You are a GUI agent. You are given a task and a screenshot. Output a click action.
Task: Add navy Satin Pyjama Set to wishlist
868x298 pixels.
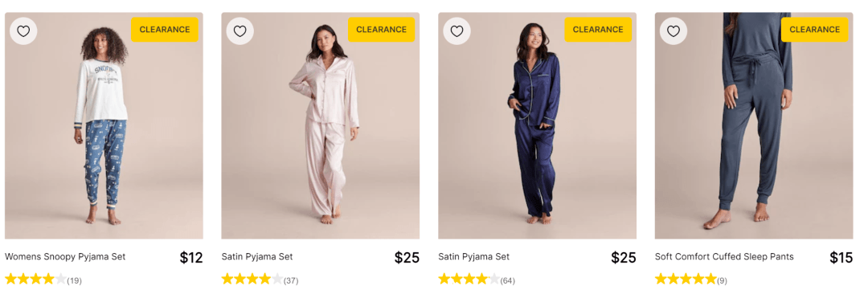click(x=457, y=31)
